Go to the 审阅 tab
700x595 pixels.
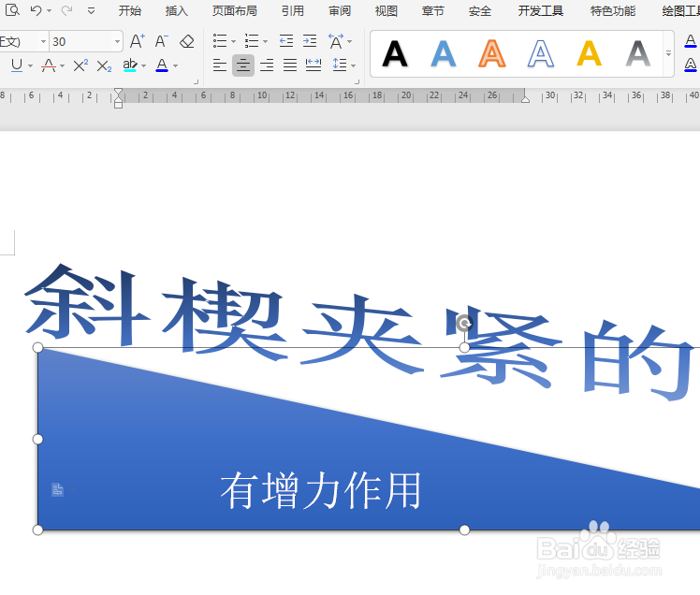pos(340,10)
